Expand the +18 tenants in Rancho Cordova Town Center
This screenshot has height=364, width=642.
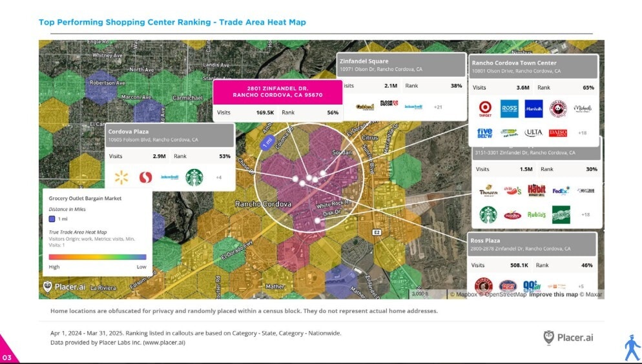point(583,133)
